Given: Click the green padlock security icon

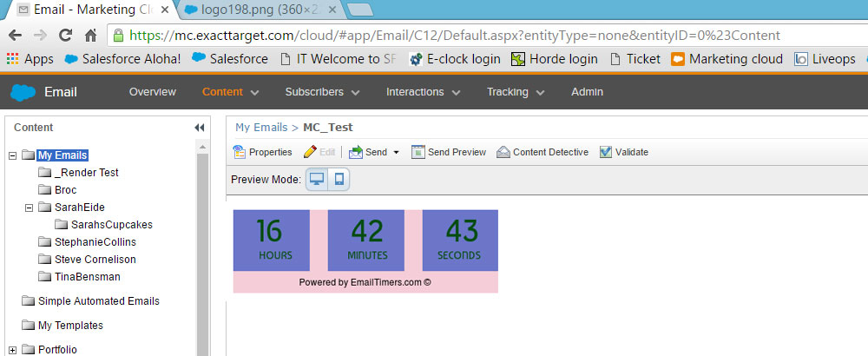Looking at the screenshot, I should [118, 36].
